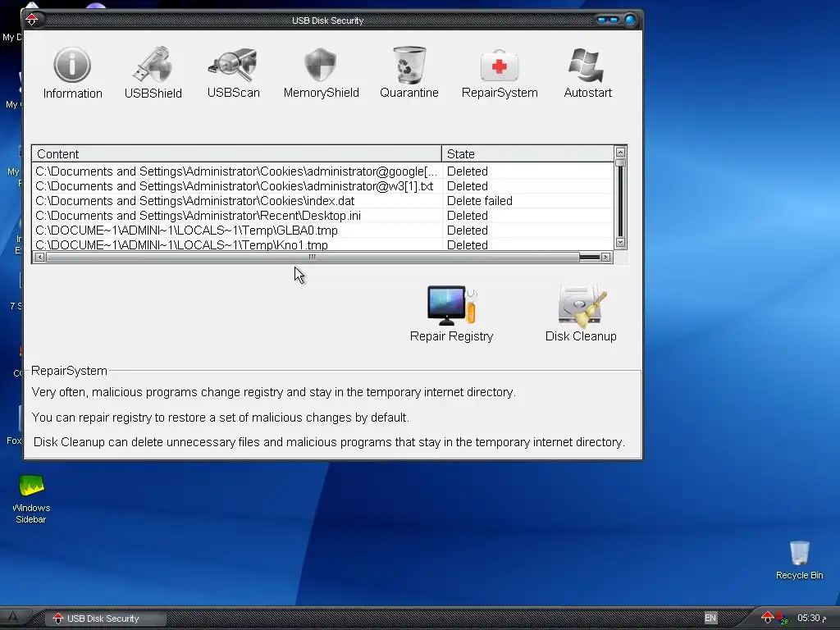Select the Kno1.tmp row
840x630 pixels.
click(x=322, y=244)
